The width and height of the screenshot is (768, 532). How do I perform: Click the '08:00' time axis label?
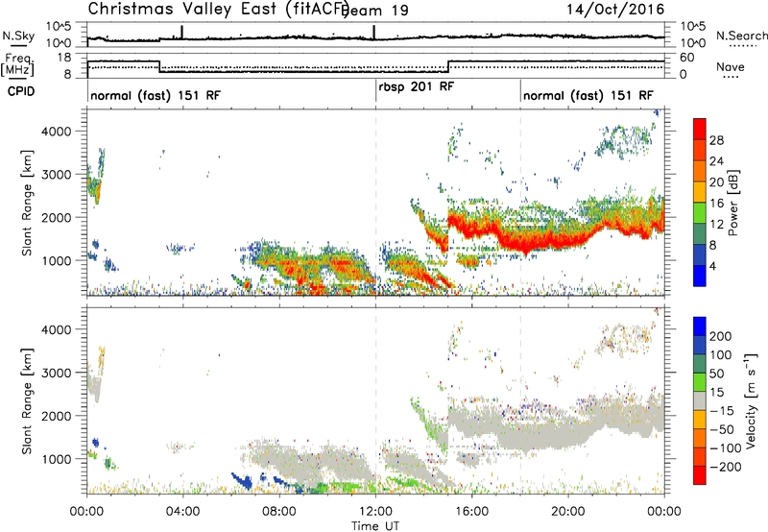pyautogui.click(x=279, y=512)
